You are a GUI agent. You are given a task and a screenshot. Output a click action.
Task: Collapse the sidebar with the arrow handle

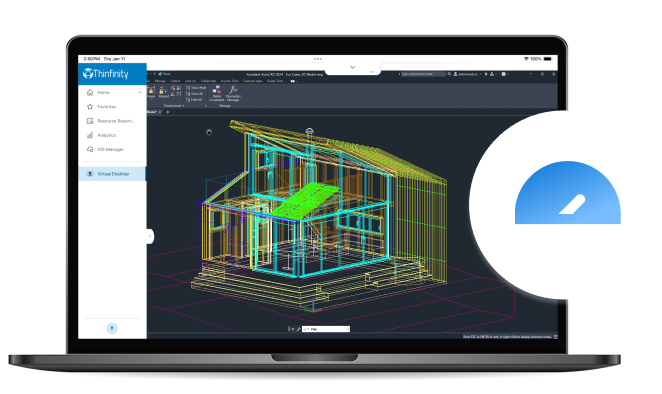point(150,236)
